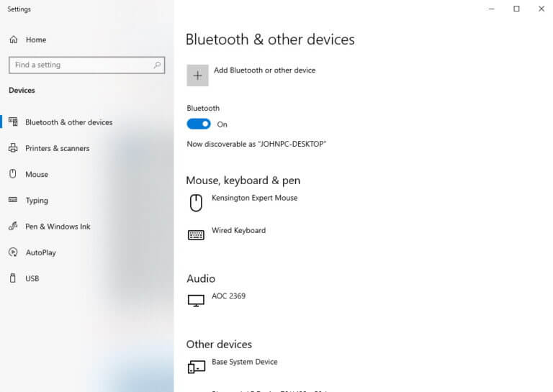Select Bluetooth & other devices icon in sidebar
553x392 pixels.
pyautogui.click(x=13, y=122)
